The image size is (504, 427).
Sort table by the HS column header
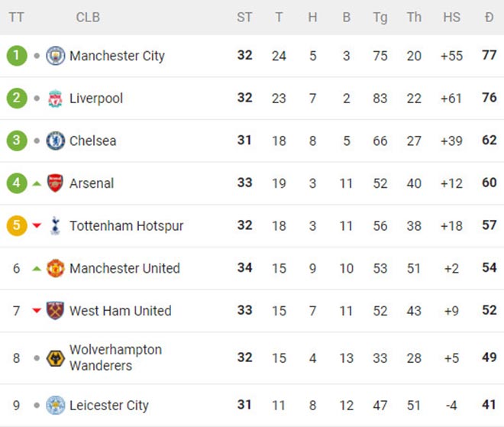tap(451, 17)
